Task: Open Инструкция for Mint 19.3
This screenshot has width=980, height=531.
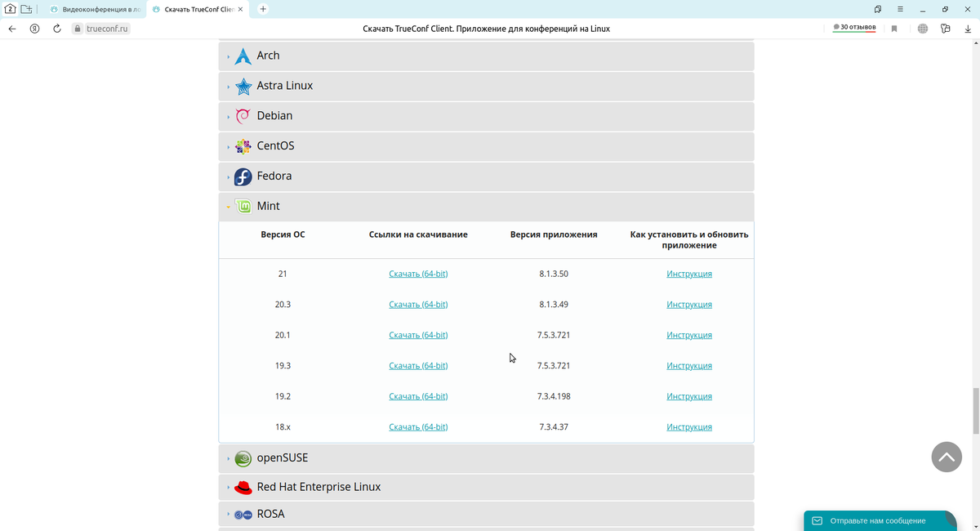Action: [689, 366]
